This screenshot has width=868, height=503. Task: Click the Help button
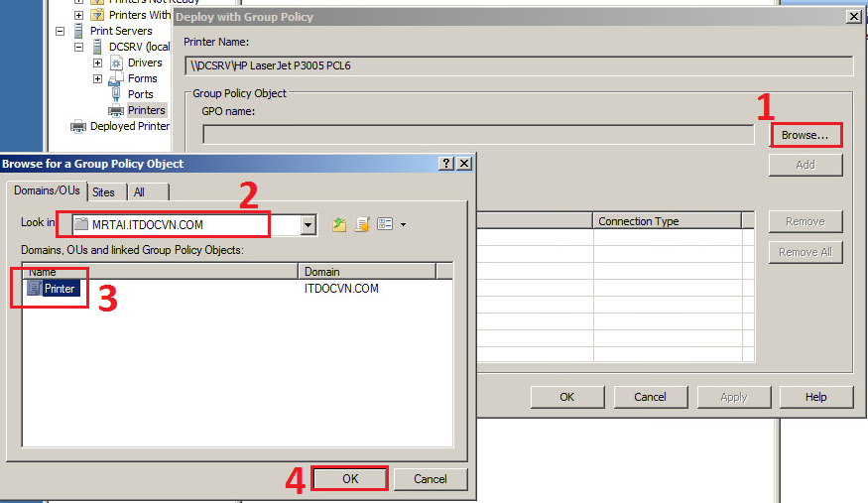coord(816,397)
